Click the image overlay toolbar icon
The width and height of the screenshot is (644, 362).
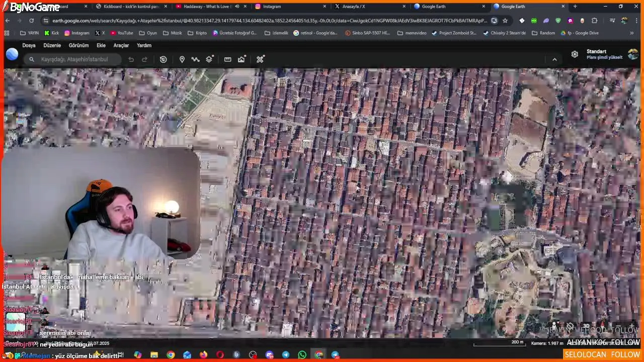click(x=242, y=59)
